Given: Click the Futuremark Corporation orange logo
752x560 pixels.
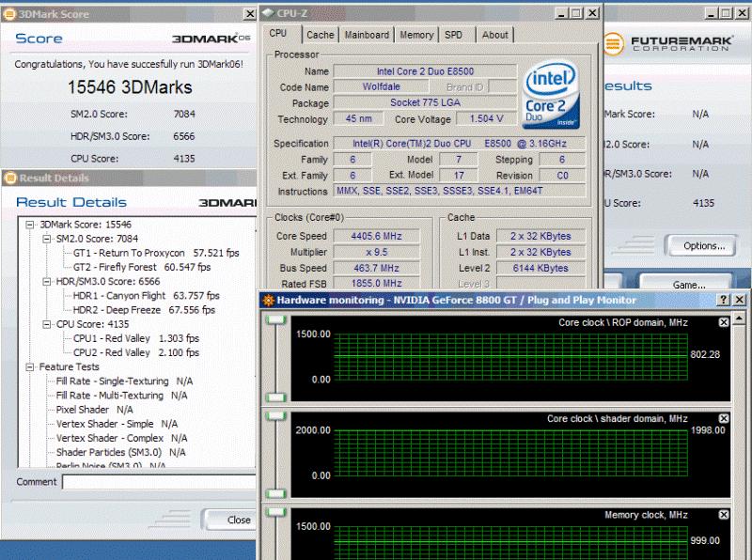Looking at the screenshot, I should pyautogui.click(x=614, y=43).
